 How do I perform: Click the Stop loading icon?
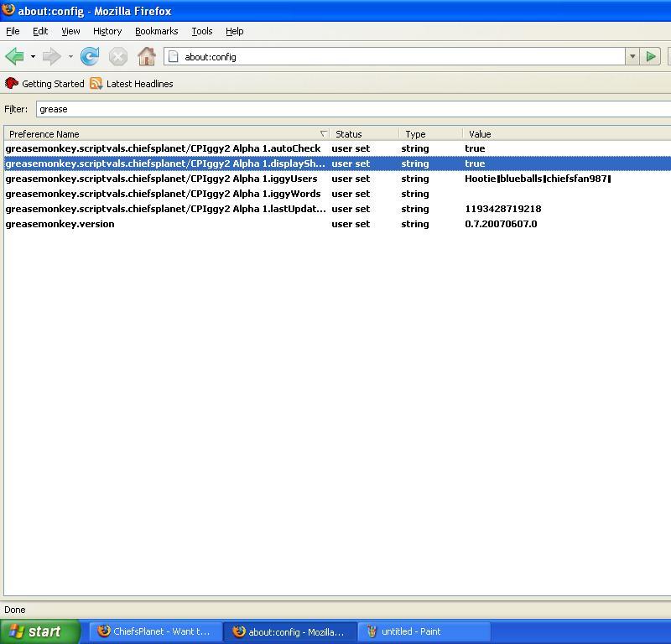118,56
